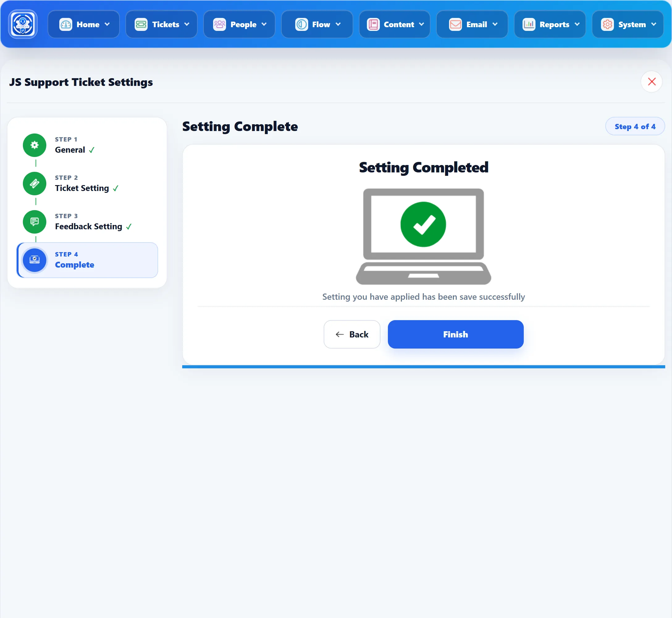Click the JS Support Ticket logo icon
The image size is (672, 618).
[23, 24]
